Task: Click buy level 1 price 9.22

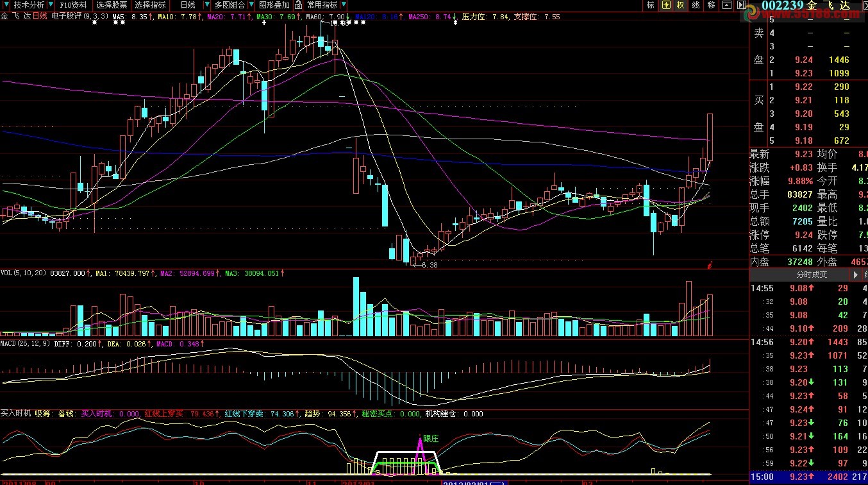Action: point(803,87)
